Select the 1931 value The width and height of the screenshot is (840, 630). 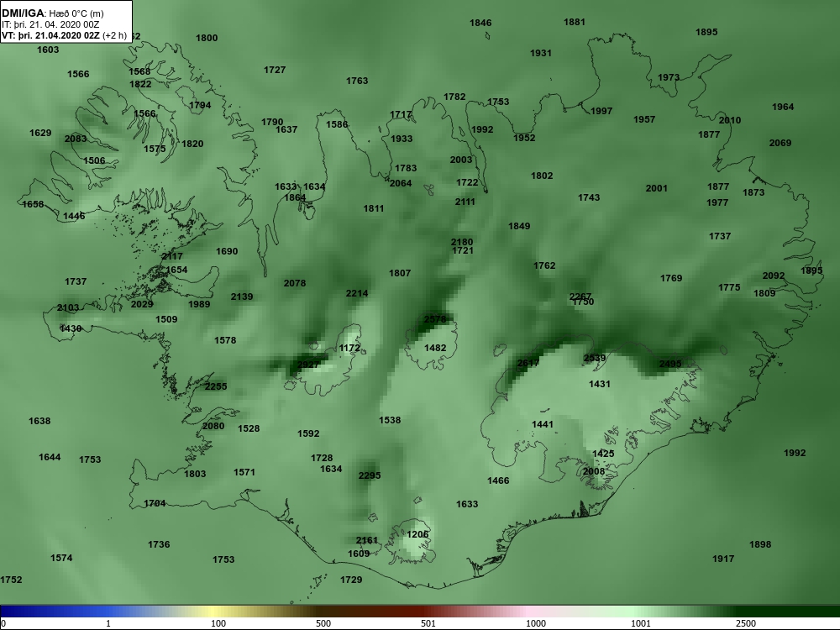(540, 52)
